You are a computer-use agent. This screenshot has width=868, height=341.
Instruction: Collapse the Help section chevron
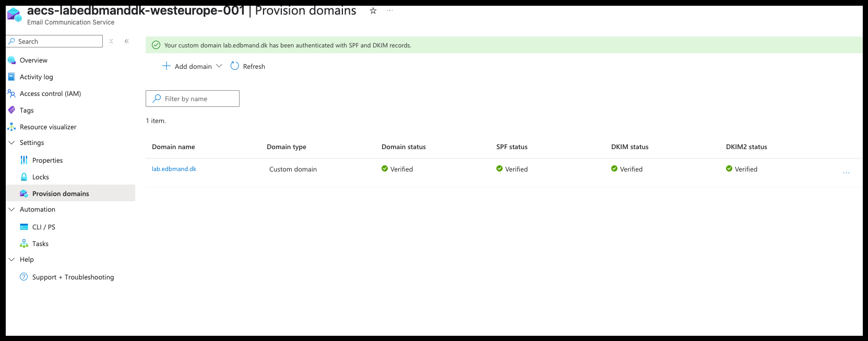pyautogui.click(x=11, y=259)
